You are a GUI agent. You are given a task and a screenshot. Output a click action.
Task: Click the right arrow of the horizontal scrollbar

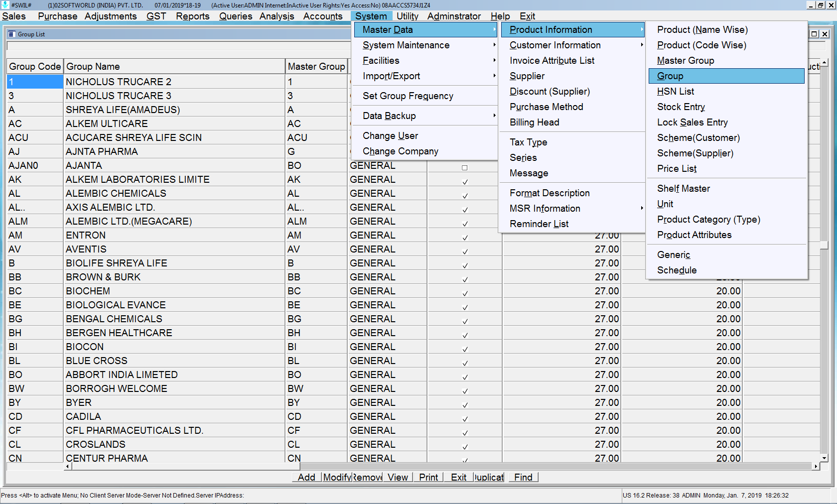816,467
